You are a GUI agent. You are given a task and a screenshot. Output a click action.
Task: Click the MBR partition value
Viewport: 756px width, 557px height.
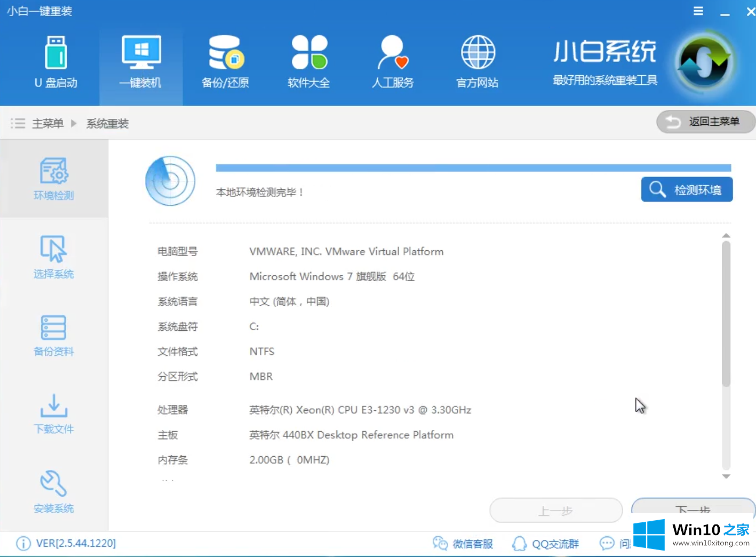[261, 377]
